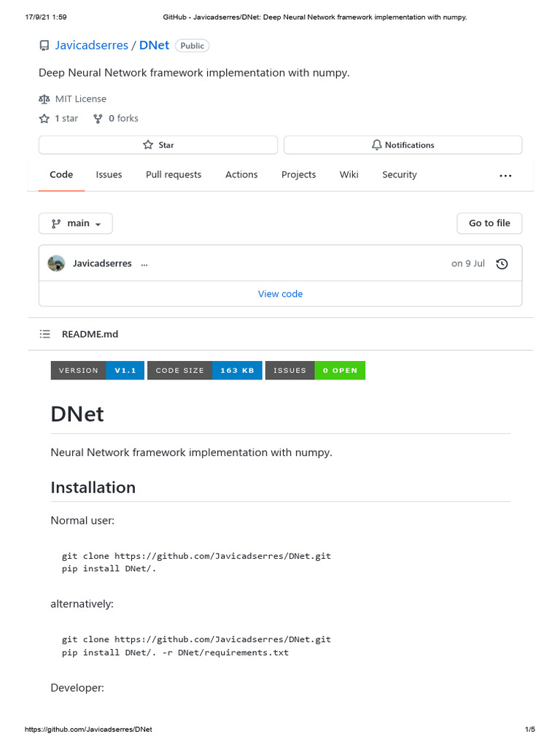Expand the commit message ellipsis
Screen dimensions: 560x747
point(144,264)
